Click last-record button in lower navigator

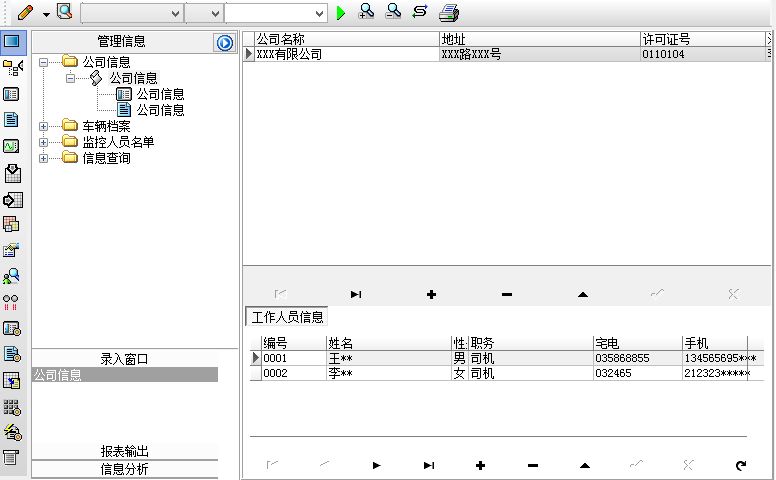click(429, 465)
